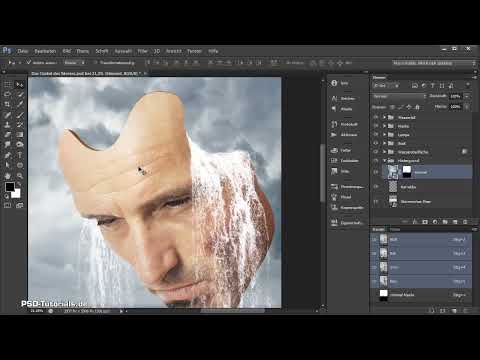Select the Zoom tool
Image resolution: width=480 pixels, height=360 pixels.
coord(20,176)
